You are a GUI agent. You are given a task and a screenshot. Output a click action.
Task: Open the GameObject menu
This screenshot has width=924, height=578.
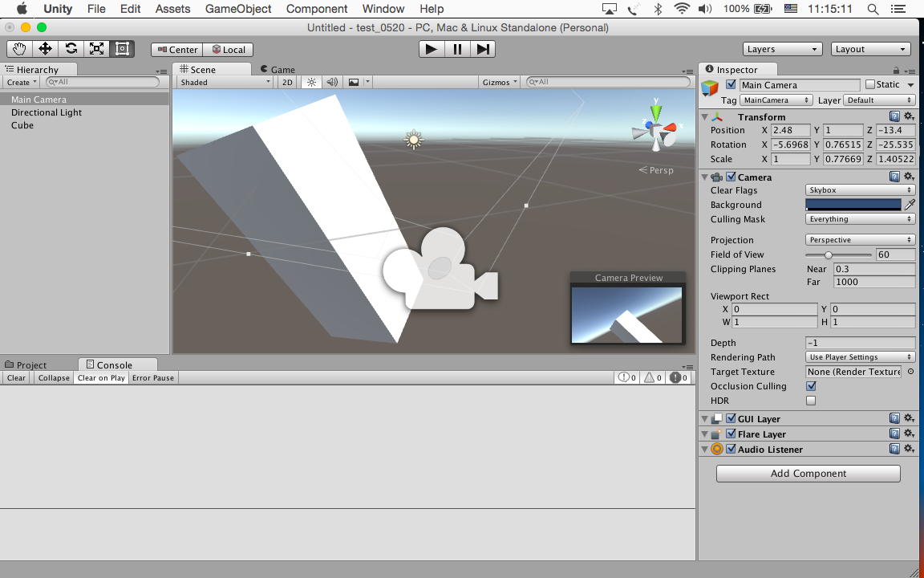(238, 9)
